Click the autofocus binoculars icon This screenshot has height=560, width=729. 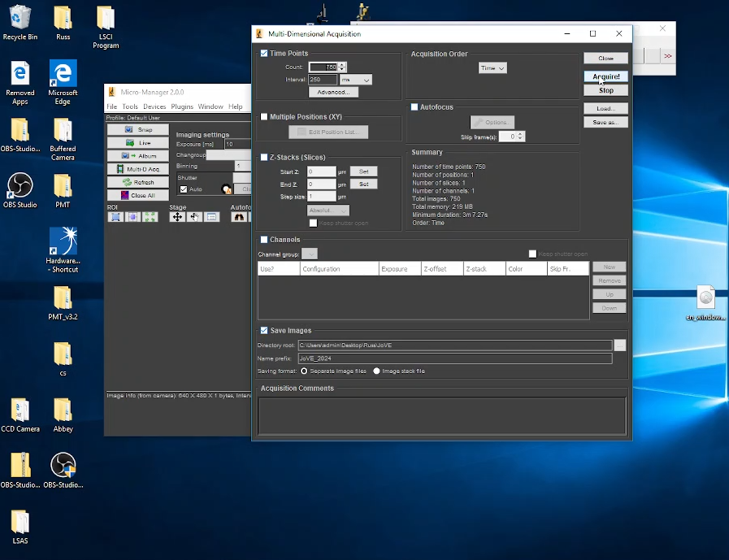point(239,217)
